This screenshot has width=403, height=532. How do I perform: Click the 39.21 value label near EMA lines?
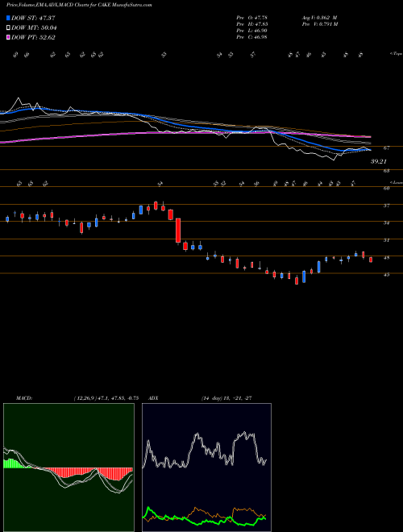(379, 161)
